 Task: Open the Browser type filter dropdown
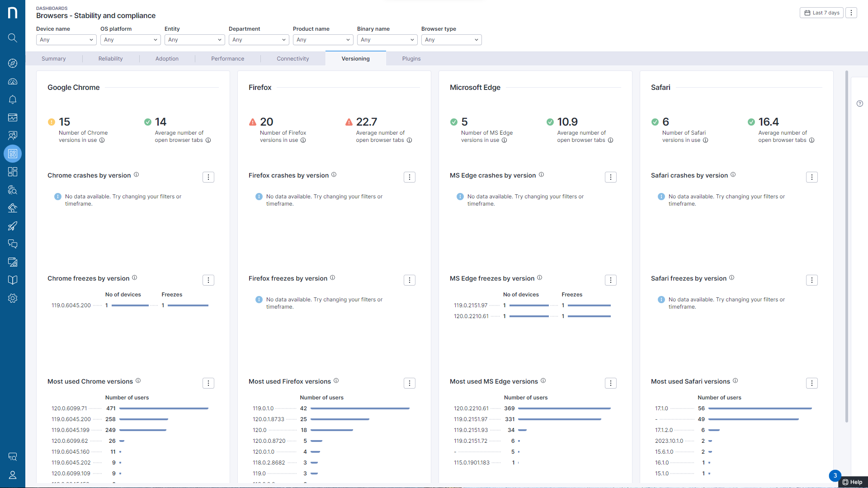[452, 40]
